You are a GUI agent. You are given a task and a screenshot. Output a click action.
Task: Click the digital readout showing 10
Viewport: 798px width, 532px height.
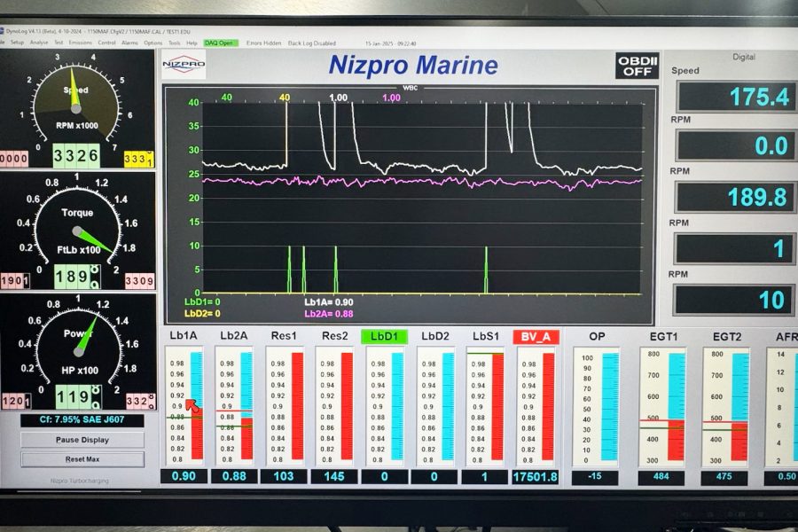[x=733, y=300]
